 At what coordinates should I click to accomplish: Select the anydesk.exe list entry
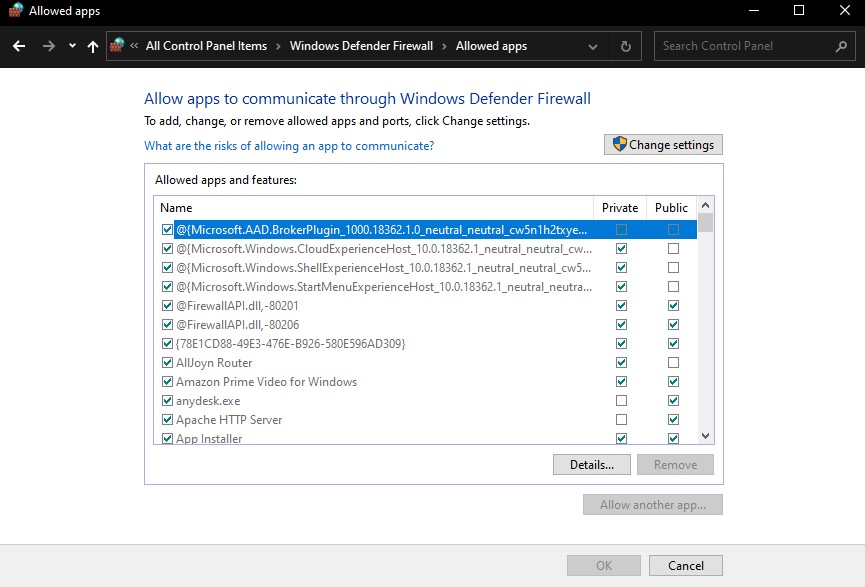(208, 401)
